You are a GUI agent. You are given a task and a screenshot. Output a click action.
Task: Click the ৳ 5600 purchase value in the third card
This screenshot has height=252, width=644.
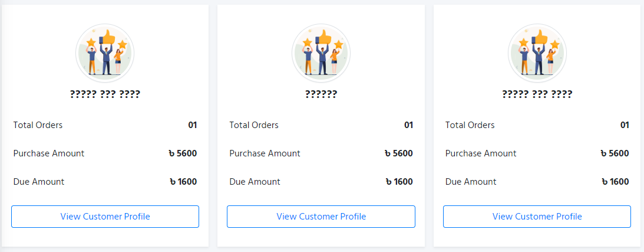(x=615, y=153)
